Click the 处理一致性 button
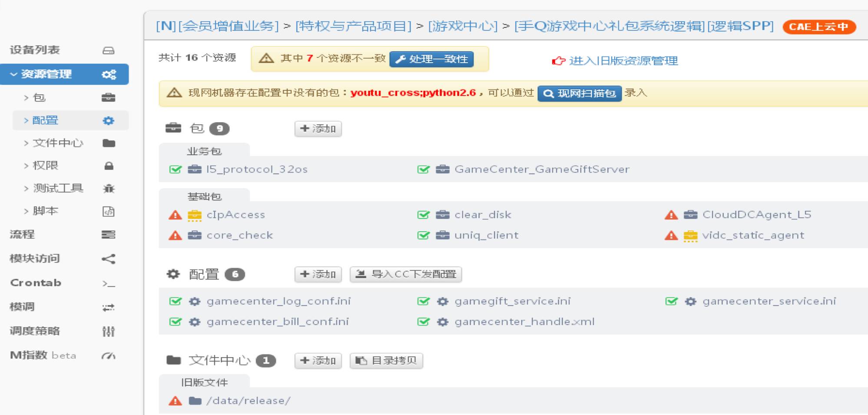 click(432, 60)
